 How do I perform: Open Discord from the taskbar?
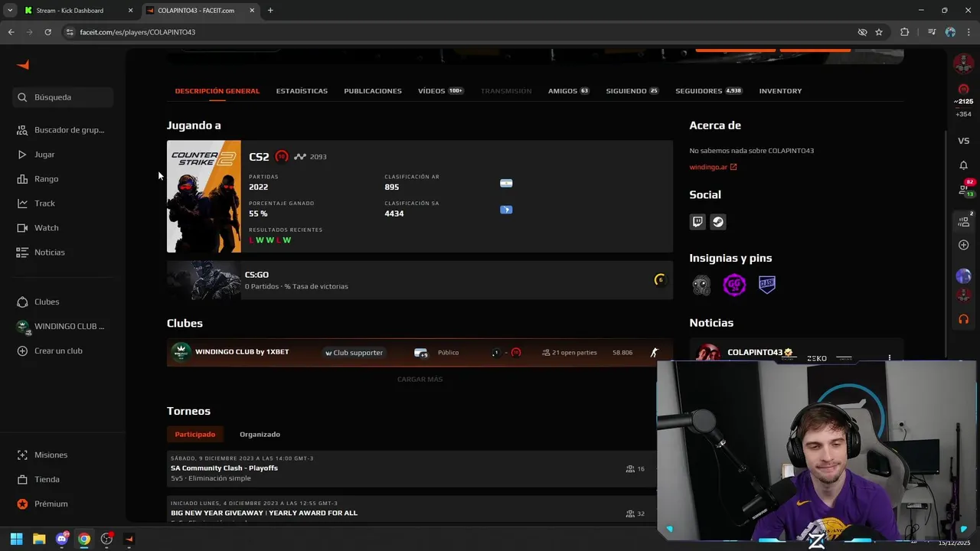tap(62, 539)
